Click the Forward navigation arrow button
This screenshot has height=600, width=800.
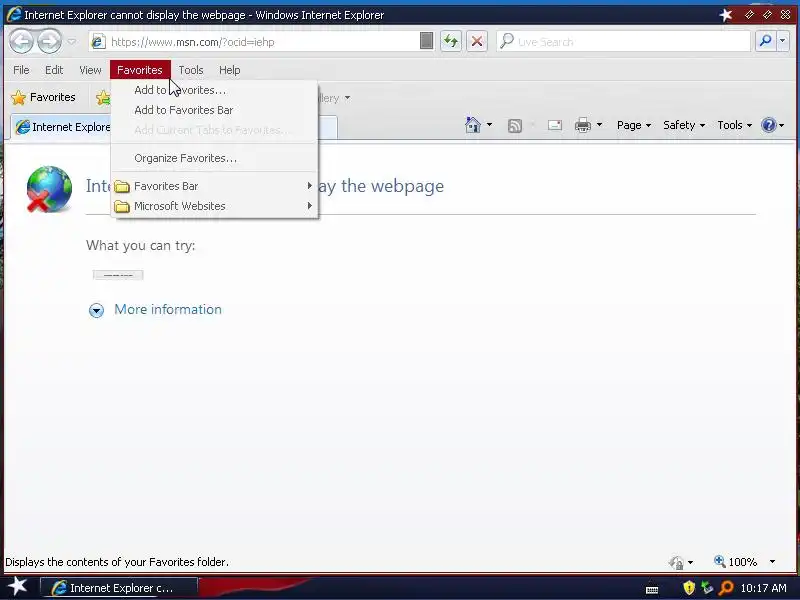[49, 41]
